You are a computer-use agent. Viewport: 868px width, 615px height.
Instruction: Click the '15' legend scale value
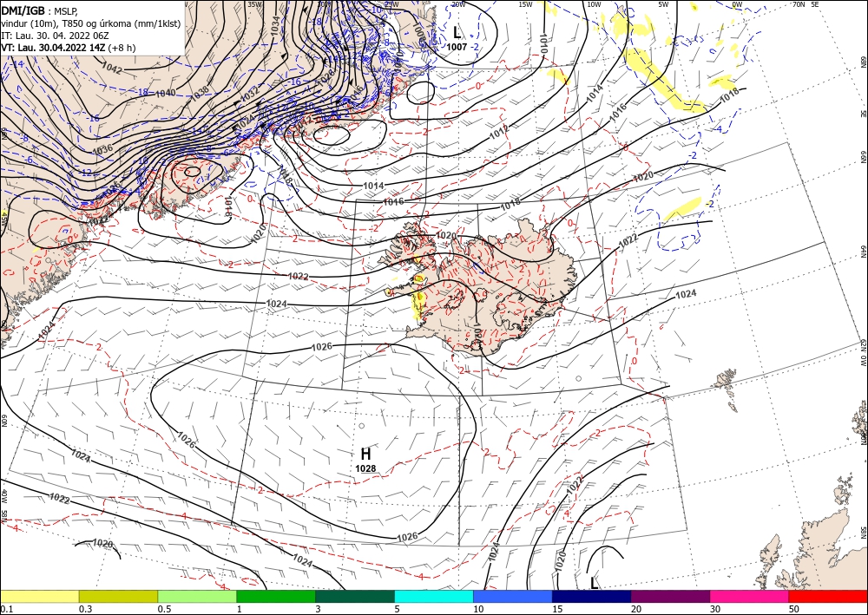[557, 608]
